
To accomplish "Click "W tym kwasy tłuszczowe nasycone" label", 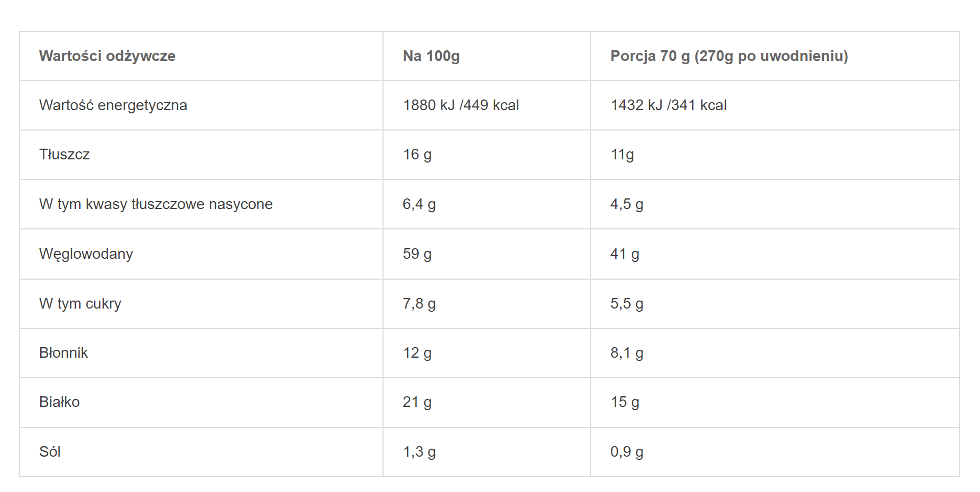I will (x=156, y=204).
